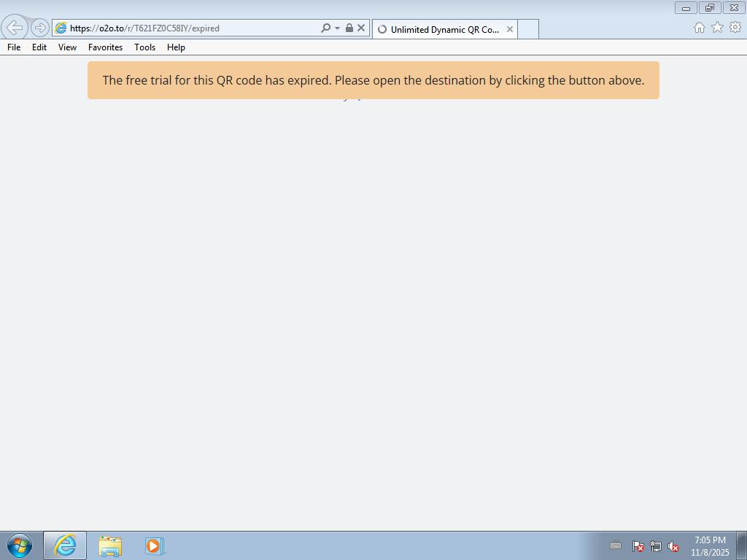Click the o2o.to URL address field

coord(190,28)
